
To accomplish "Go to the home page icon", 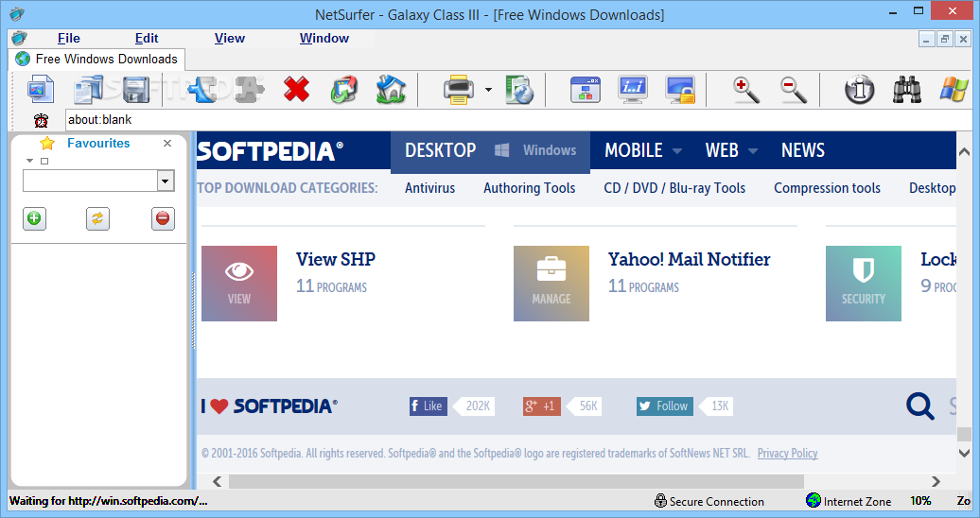I will pyautogui.click(x=392, y=90).
